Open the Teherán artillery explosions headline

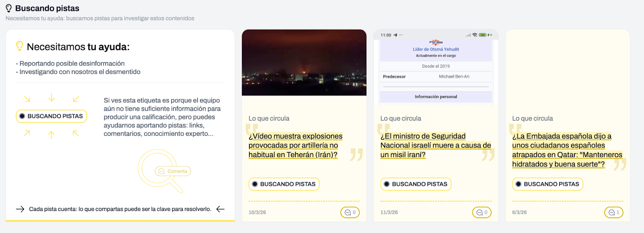point(295,145)
